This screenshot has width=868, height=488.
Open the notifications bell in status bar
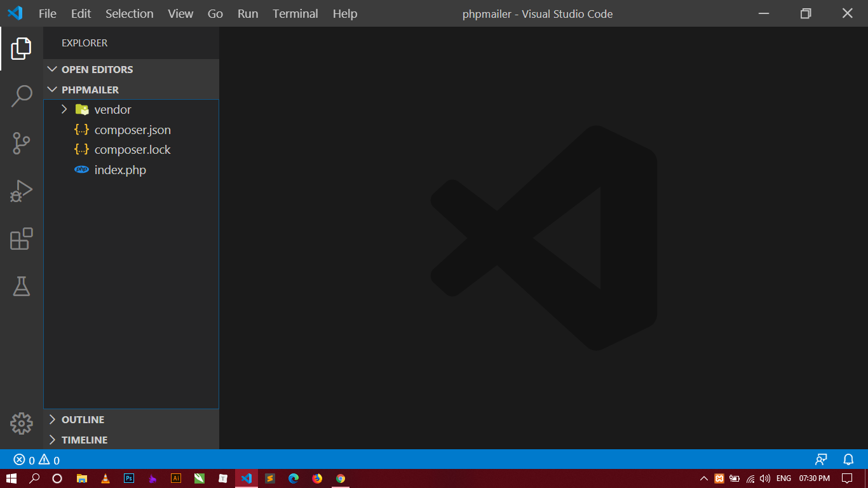pyautogui.click(x=848, y=459)
